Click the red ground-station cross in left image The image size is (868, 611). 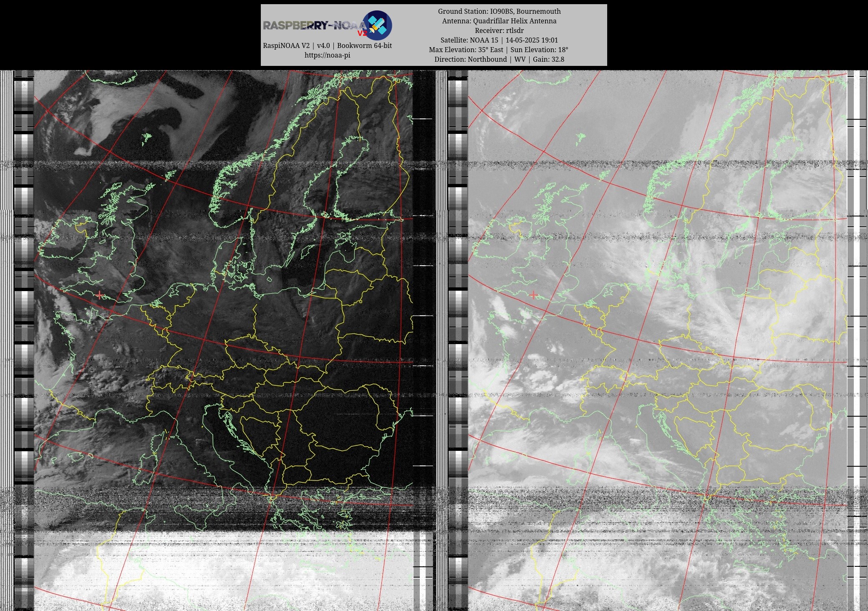[x=99, y=295]
